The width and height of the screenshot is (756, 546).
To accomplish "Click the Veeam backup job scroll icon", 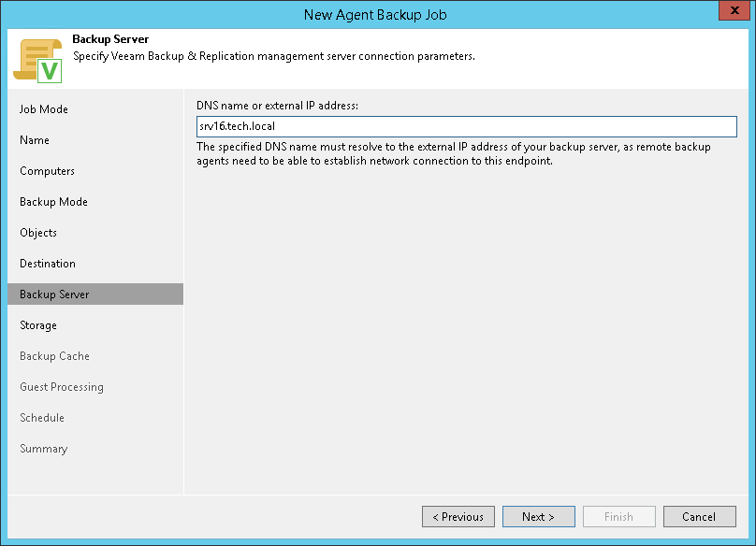I will (37, 61).
